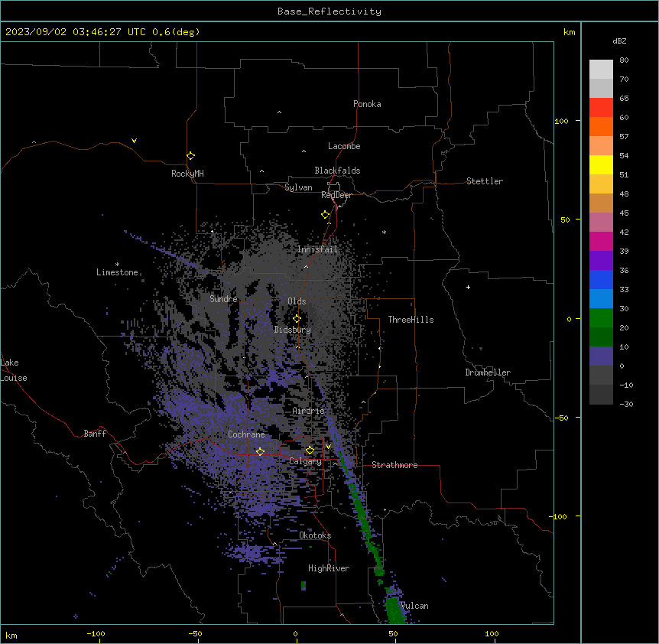The image size is (659, 644).
Task: Click the km unit label at bottom left
Action: (x=11, y=636)
